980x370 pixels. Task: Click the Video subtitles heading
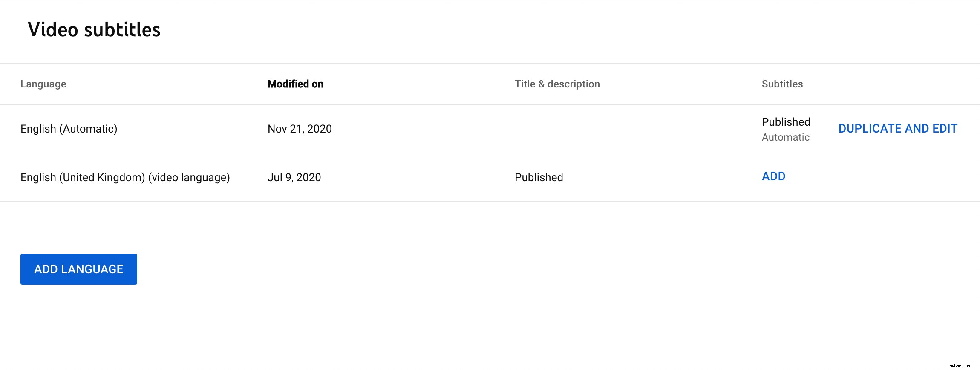point(94,29)
